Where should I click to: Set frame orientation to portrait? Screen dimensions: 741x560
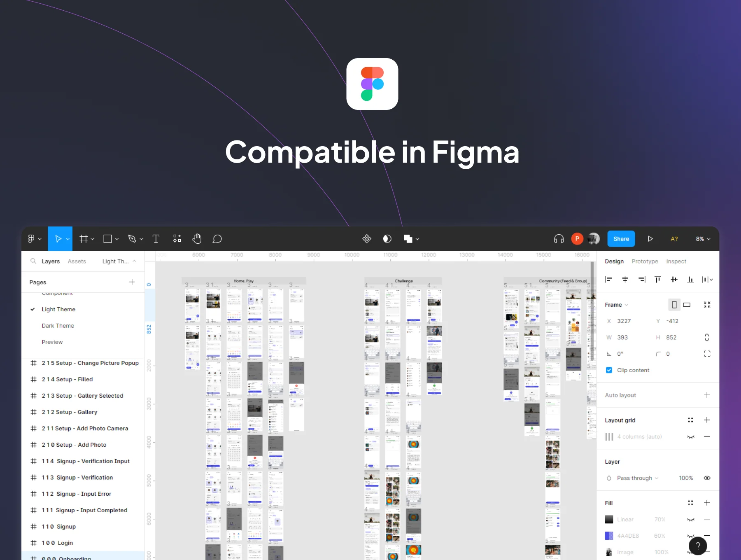(674, 305)
